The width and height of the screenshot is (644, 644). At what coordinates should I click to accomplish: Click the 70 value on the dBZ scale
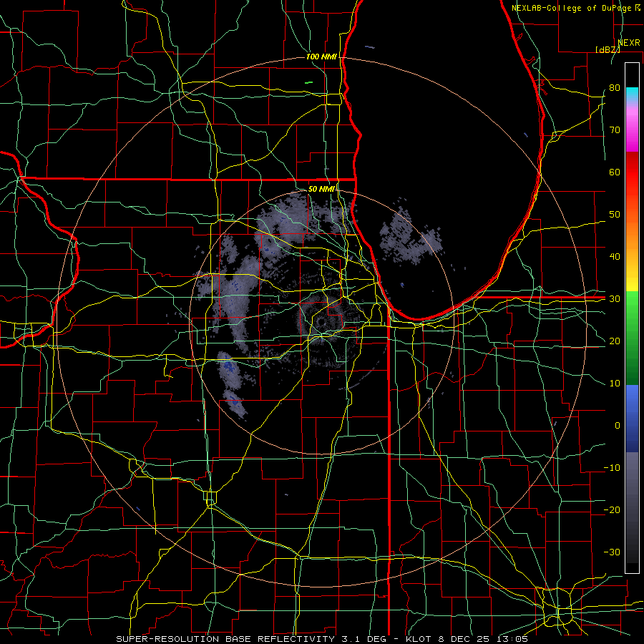tap(615, 130)
